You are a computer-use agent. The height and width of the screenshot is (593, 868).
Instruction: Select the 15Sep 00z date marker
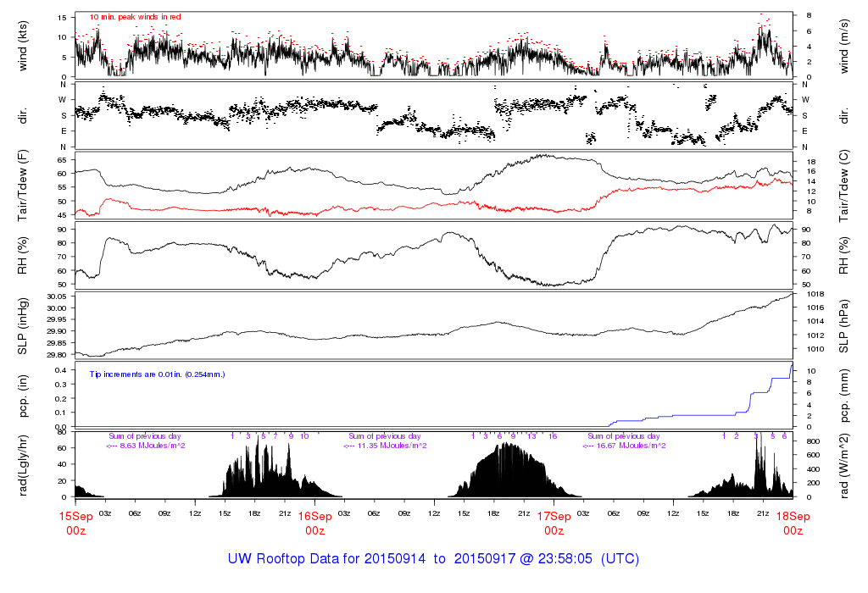coord(75,523)
